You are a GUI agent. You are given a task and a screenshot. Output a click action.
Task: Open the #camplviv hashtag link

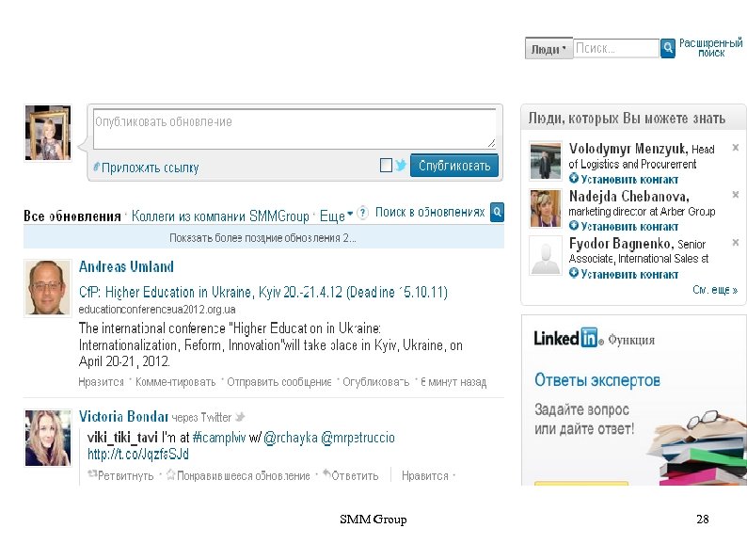pyautogui.click(x=219, y=438)
